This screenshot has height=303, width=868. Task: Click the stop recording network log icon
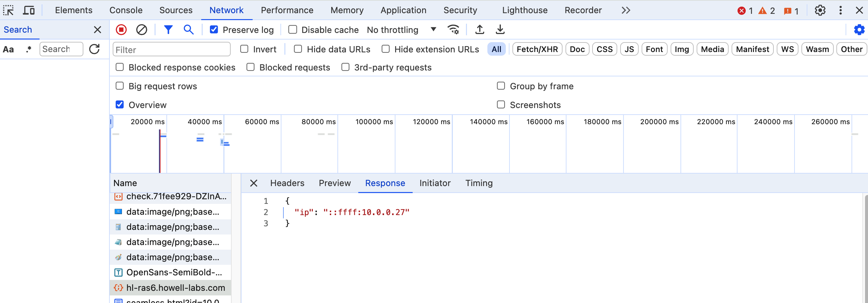coord(121,30)
